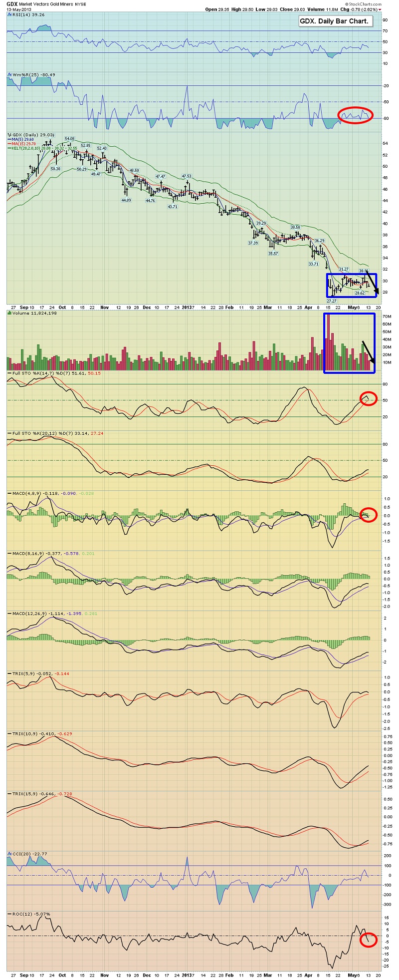Viewport: 399px width, 980px height.
Task: Click the 44.76 low price label
Action: [x=150, y=201]
